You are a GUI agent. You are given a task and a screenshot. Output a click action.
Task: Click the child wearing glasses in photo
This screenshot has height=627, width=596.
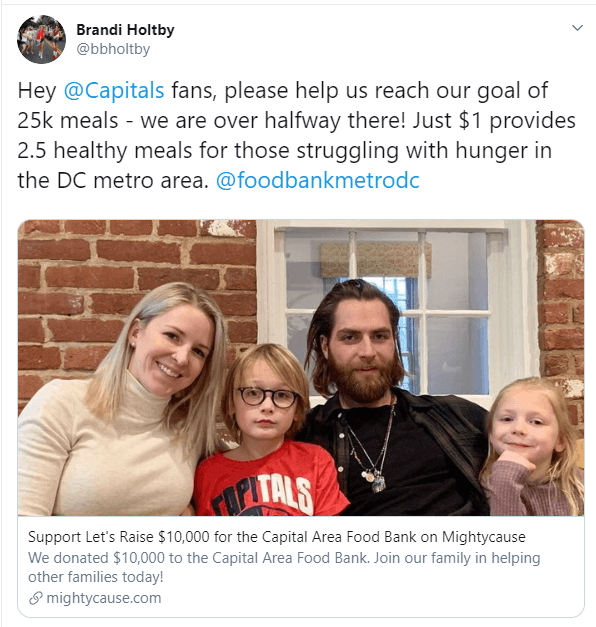pos(268,430)
